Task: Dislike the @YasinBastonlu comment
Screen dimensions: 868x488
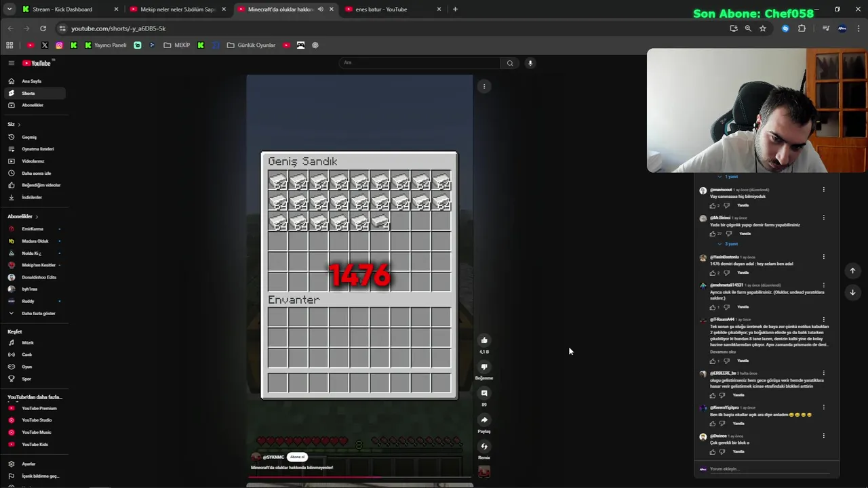Action: [x=726, y=272]
